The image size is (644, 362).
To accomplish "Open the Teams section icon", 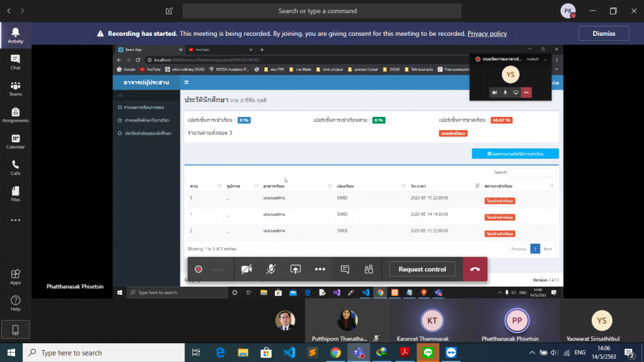I will click(x=15, y=89).
